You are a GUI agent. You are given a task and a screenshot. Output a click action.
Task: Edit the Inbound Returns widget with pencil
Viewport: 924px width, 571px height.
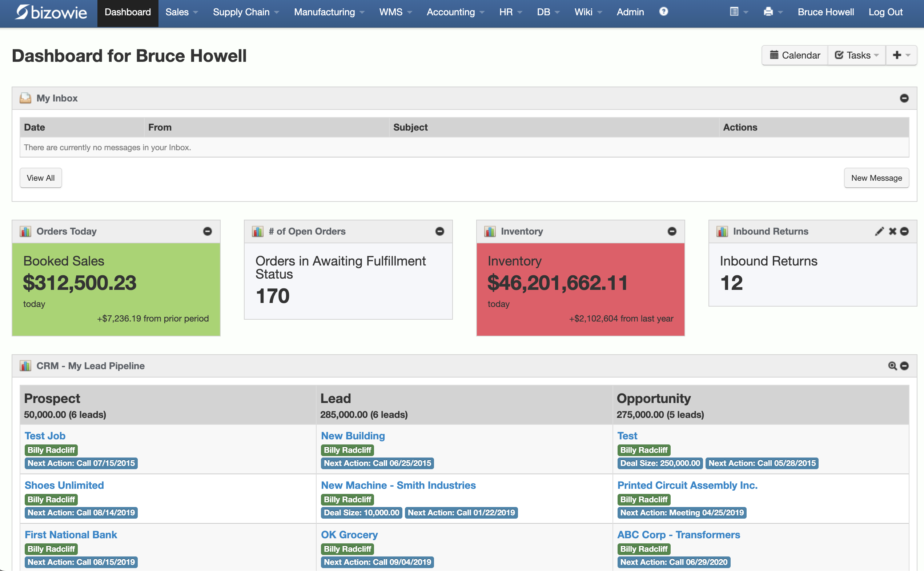click(879, 231)
